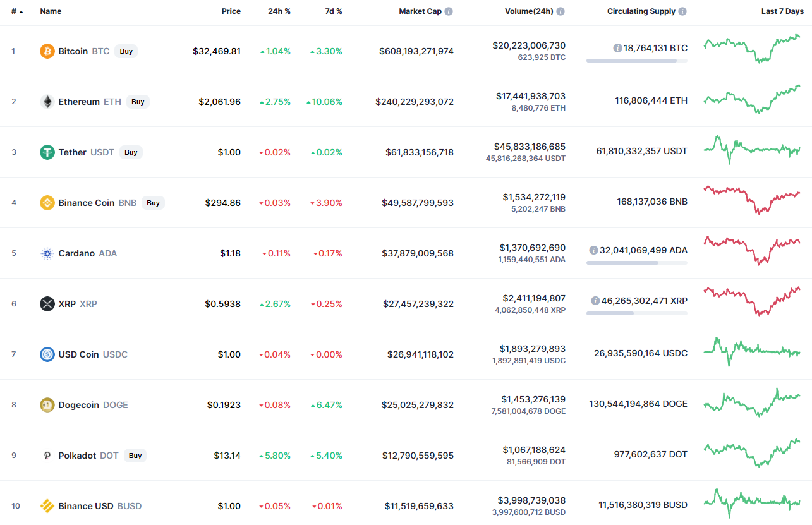
Task: Click the Buy button next to Polkadot
Action: coord(135,456)
